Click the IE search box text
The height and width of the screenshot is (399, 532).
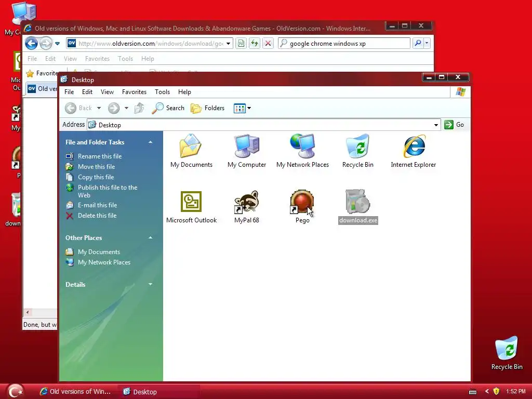[x=328, y=44]
